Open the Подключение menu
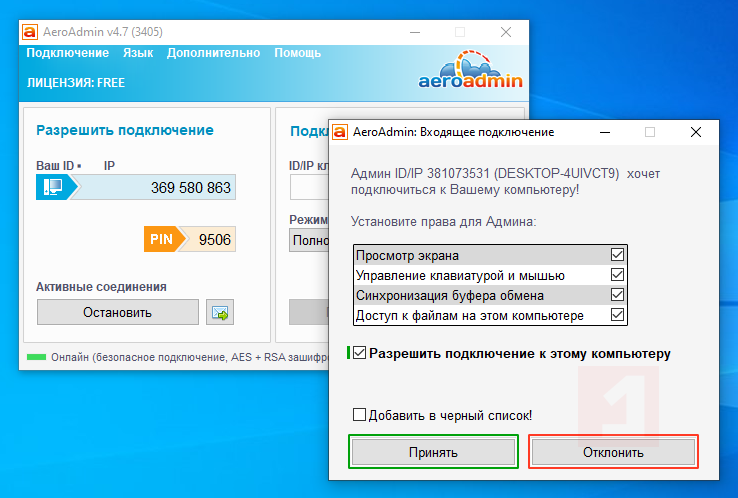Image resolution: width=738 pixels, height=498 pixels. 67,53
